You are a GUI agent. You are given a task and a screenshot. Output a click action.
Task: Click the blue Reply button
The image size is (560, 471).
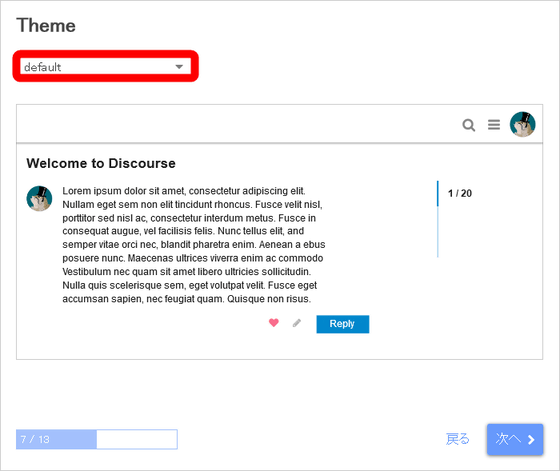(342, 324)
